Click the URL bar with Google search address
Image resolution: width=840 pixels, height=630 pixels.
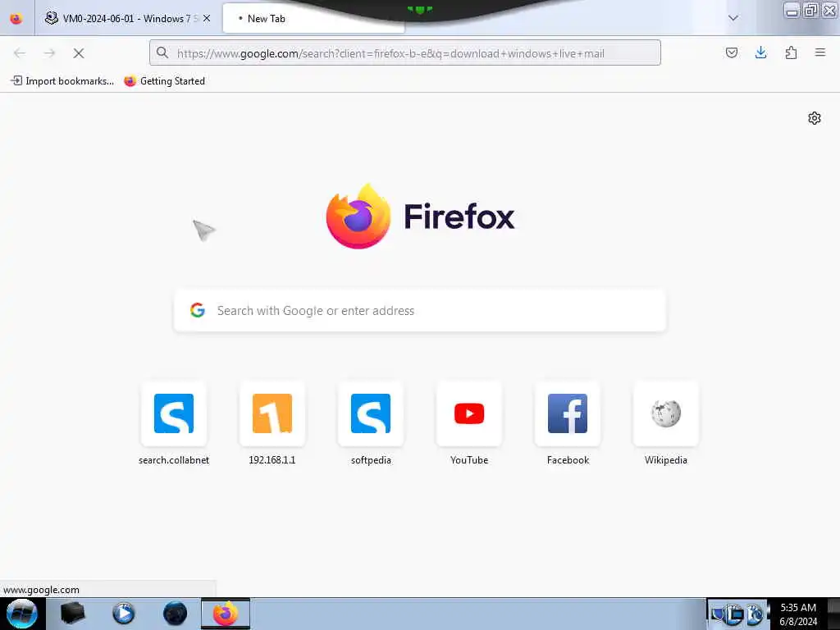point(405,53)
